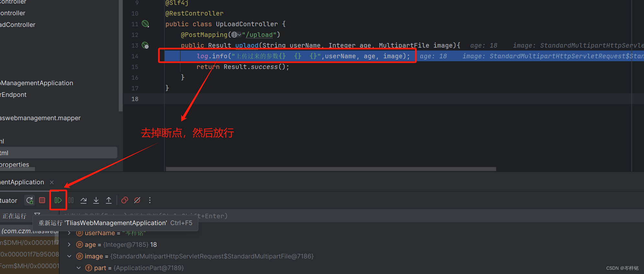This screenshot has width=644, height=274.
Task: Select the 正在运行 thread status
Action: 15,216
